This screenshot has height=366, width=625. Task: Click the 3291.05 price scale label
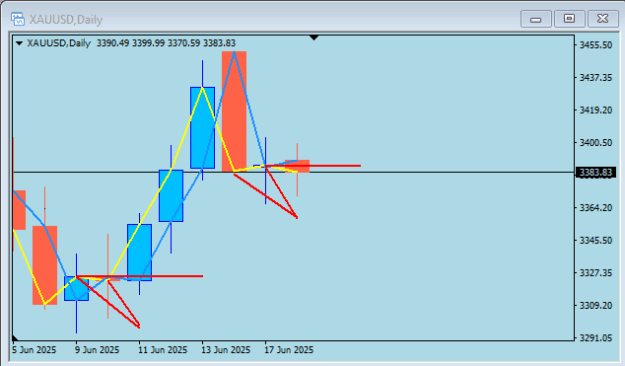(596, 338)
